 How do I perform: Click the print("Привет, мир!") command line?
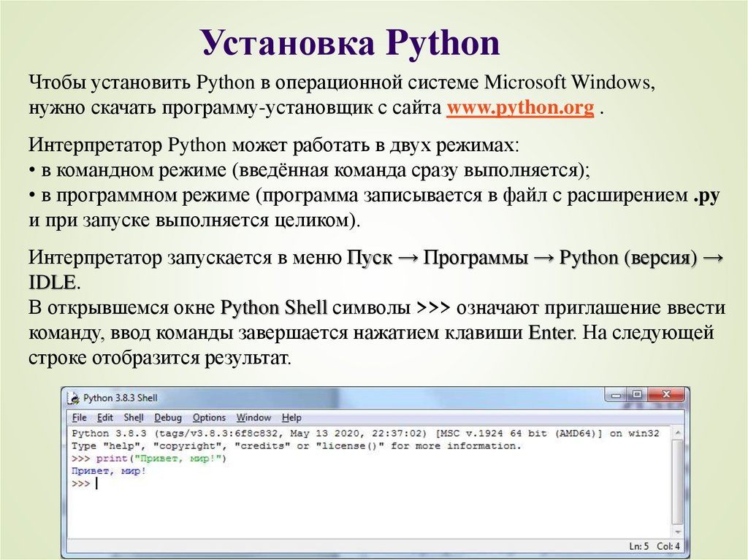[x=149, y=459]
